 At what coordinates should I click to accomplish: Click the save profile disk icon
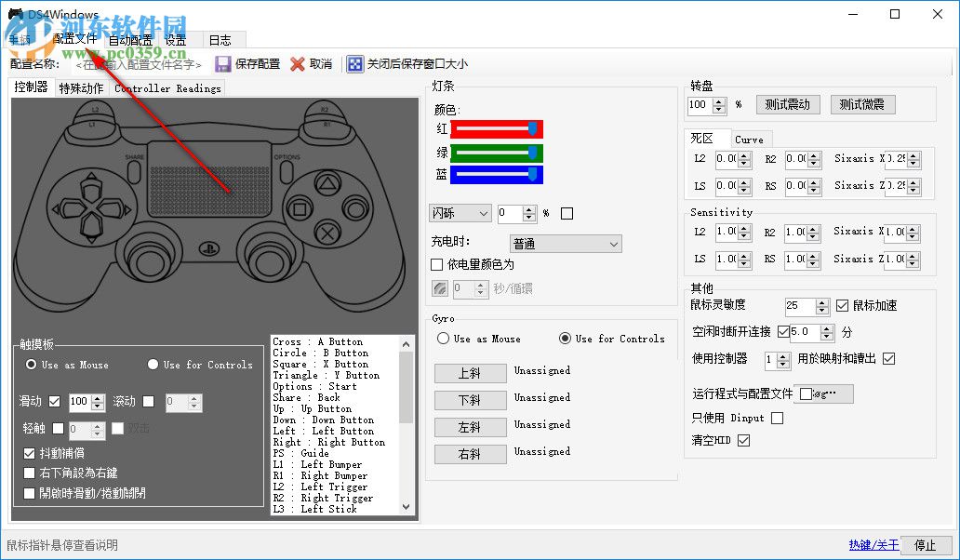(223, 63)
